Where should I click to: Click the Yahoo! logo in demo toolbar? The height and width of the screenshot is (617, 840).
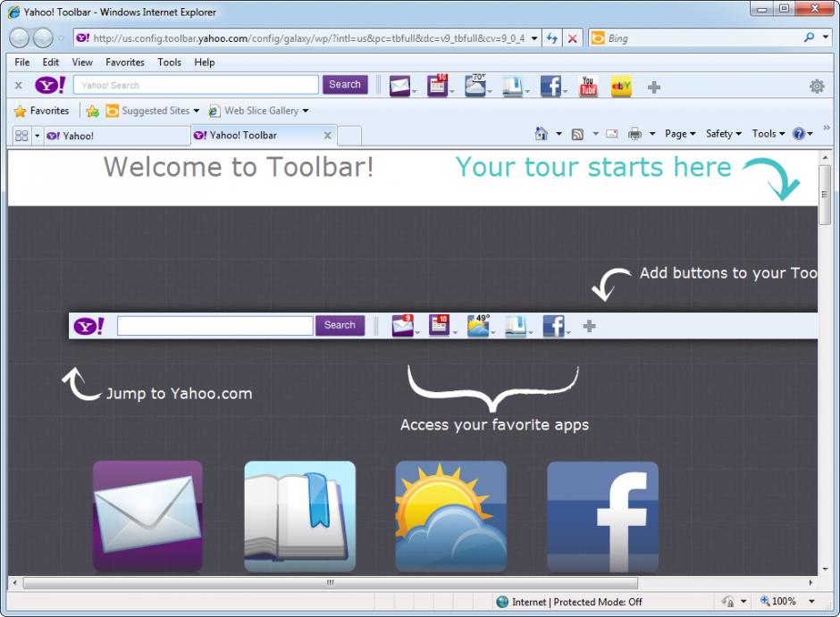(88, 326)
